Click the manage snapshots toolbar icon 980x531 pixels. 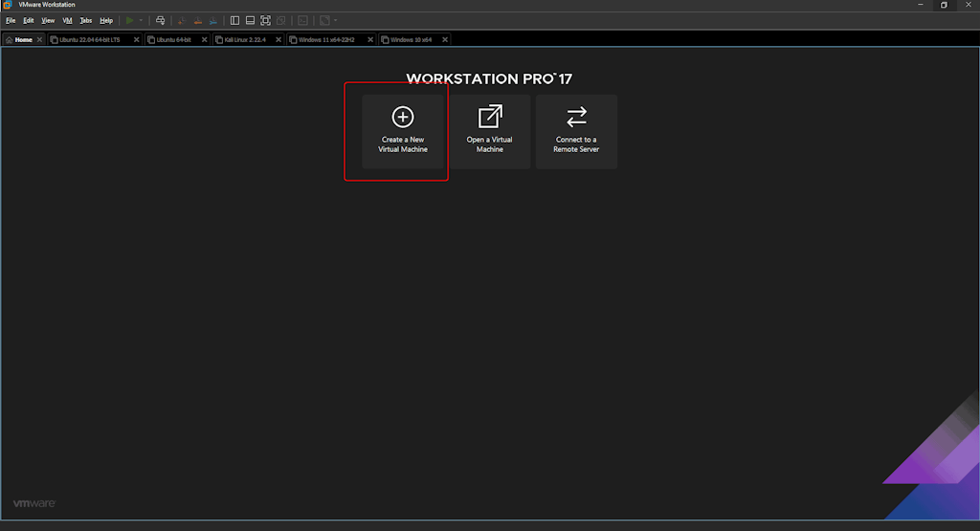tap(213, 21)
